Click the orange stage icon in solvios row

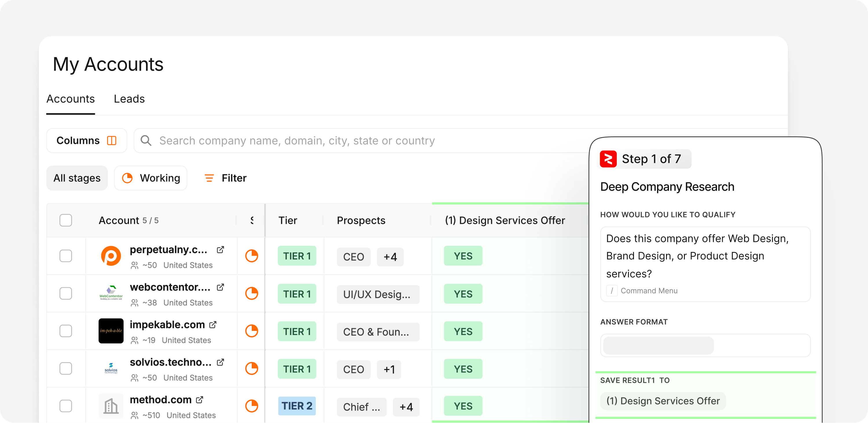coord(251,369)
